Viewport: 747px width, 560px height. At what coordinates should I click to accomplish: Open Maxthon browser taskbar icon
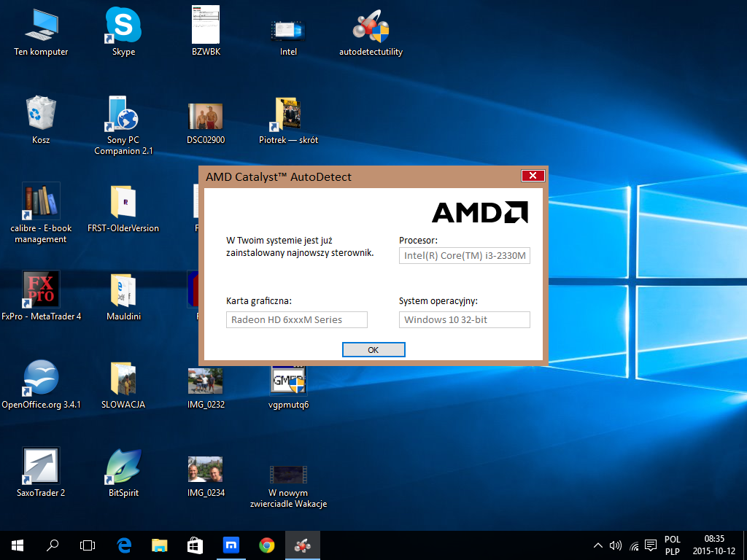(231, 545)
